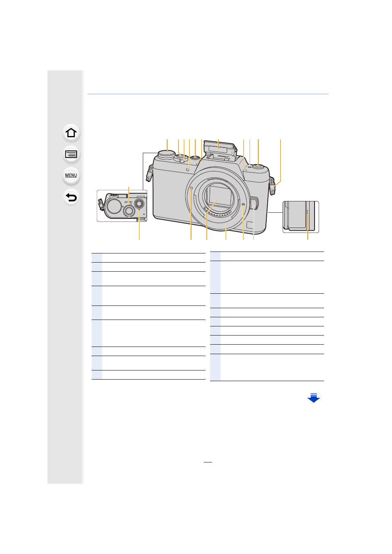Click the bottom of the lens mount ring
The height and width of the screenshot is (554, 392).
coord(226,227)
